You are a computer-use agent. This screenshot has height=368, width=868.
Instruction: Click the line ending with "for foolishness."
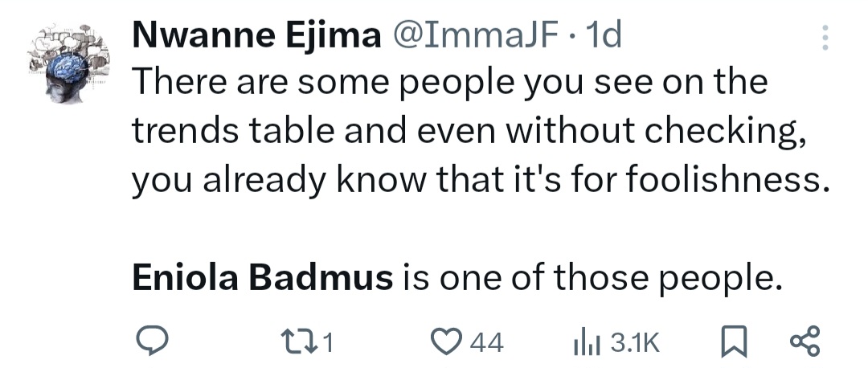[480, 181]
